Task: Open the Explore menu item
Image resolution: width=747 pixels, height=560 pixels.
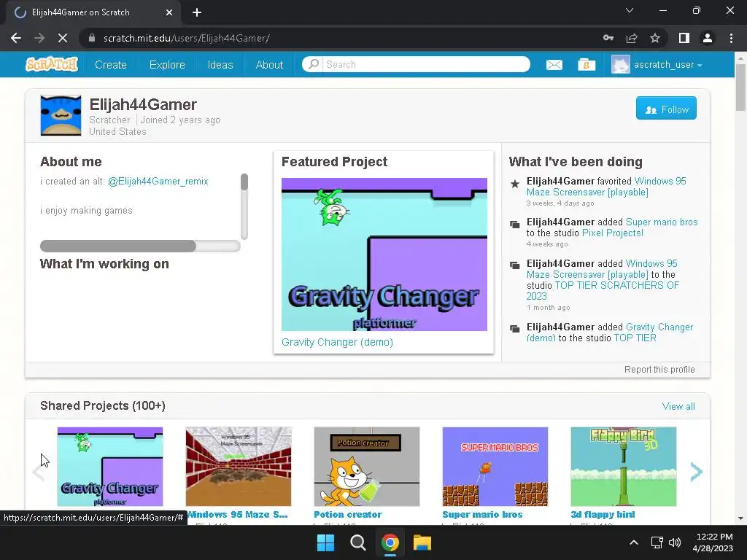Action: point(167,65)
